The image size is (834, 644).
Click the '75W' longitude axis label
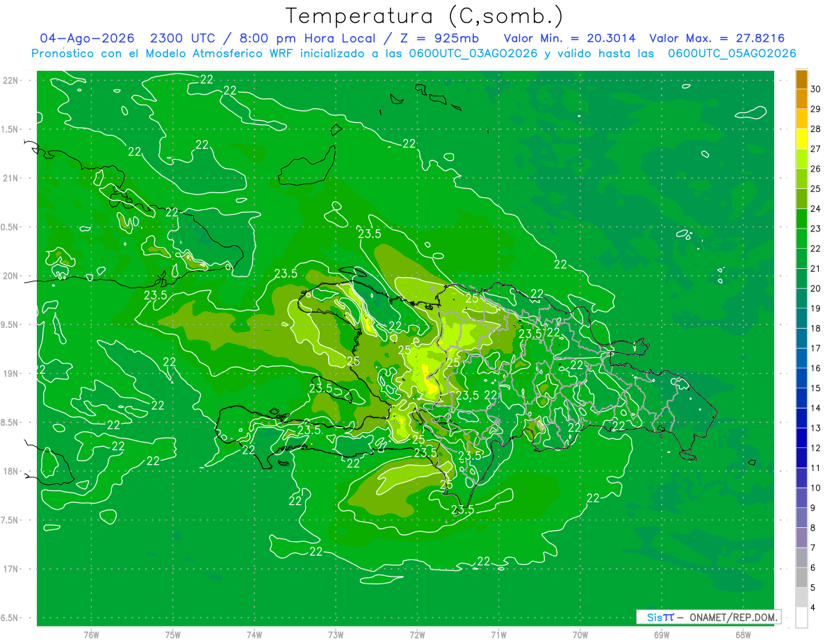173,635
